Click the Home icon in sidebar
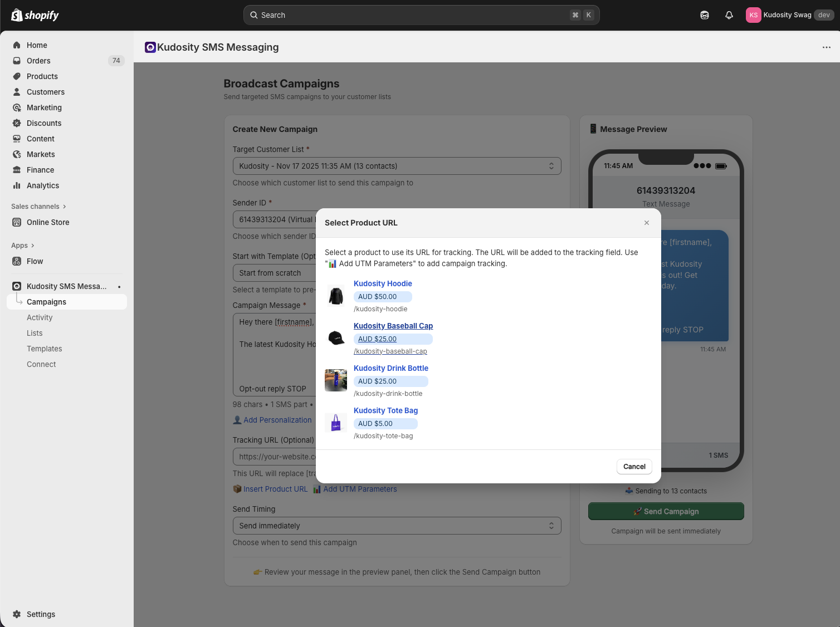 point(17,45)
